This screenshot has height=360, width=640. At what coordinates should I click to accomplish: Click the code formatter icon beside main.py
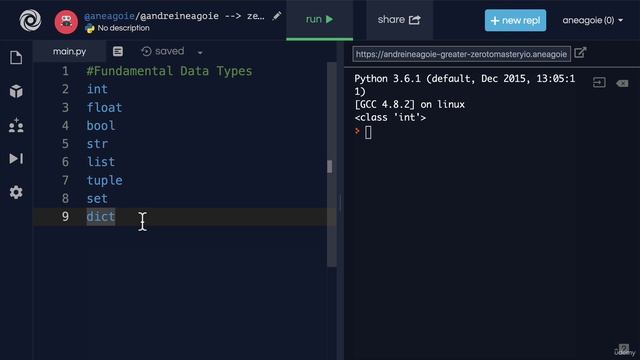coord(118,51)
